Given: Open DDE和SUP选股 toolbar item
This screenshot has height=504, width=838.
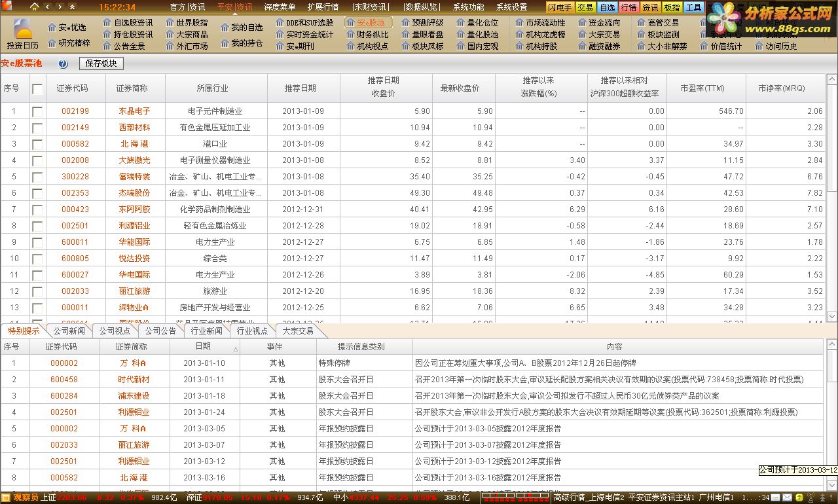Looking at the screenshot, I should click(304, 23).
